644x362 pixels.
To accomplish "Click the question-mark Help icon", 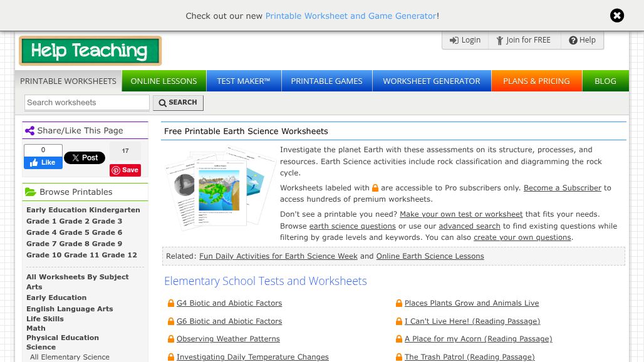I will 573,39.
